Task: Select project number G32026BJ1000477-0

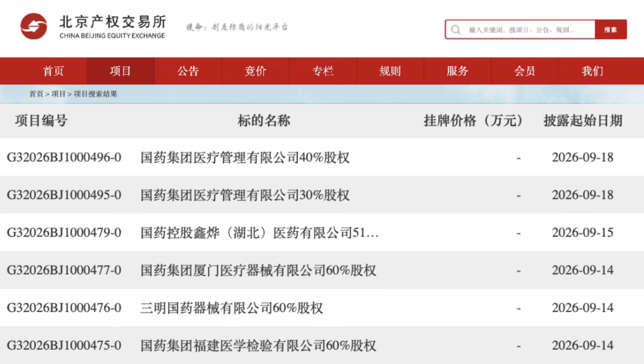Action: tap(64, 270)
